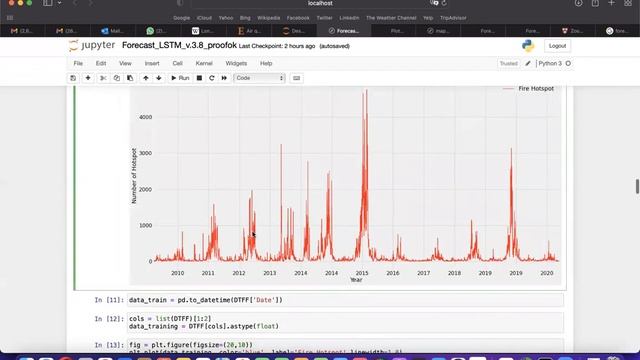Open the Cell menu
The width and height of the screenshot is (640, 360).
pos(178,63)
